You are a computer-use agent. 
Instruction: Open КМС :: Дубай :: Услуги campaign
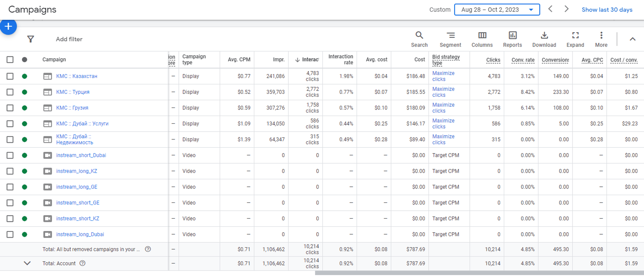click(x=82, y=124)
